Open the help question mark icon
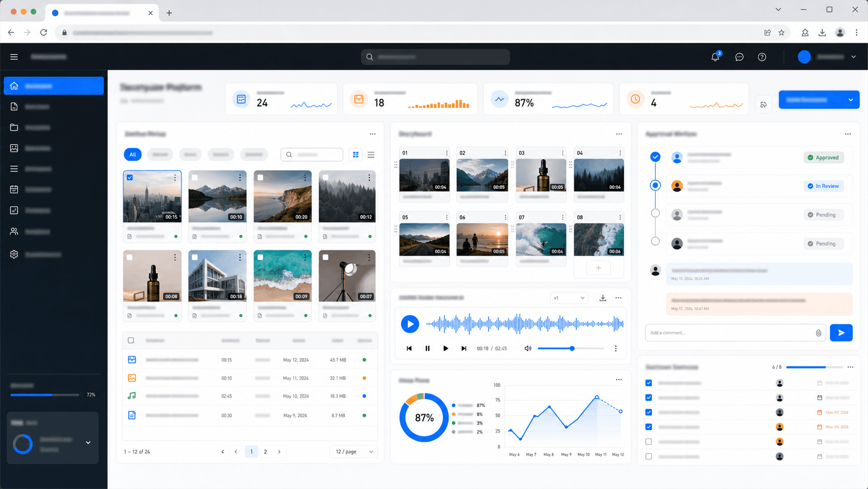This screenshot has height=489, width=868. [x=762, y=57]
